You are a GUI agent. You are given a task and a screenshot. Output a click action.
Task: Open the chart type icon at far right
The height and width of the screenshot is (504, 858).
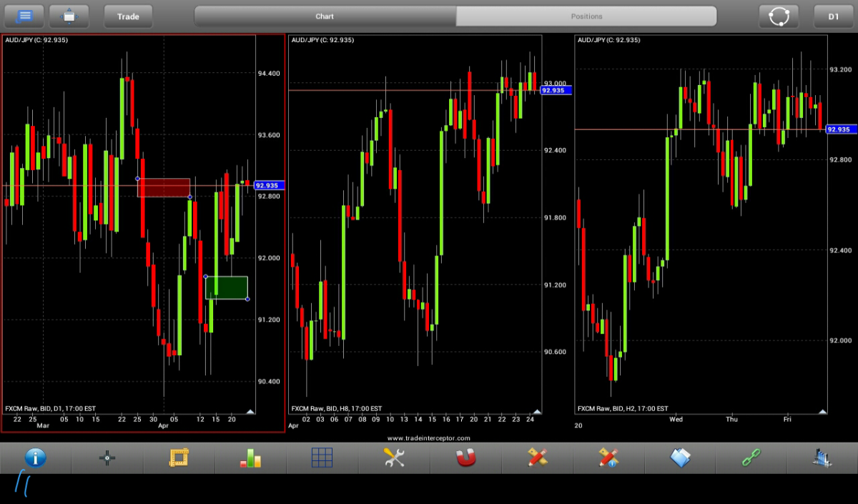tap(823, 458)
